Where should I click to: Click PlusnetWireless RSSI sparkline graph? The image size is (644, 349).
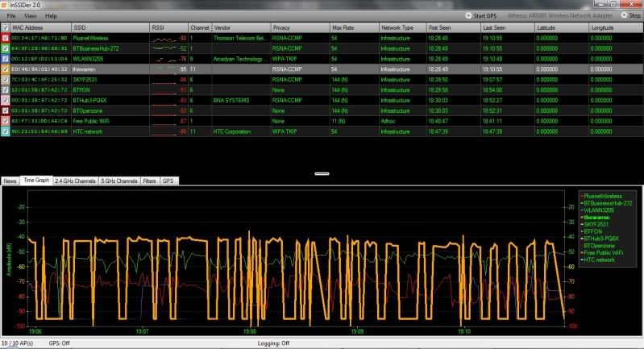click(x=164, y=39)
